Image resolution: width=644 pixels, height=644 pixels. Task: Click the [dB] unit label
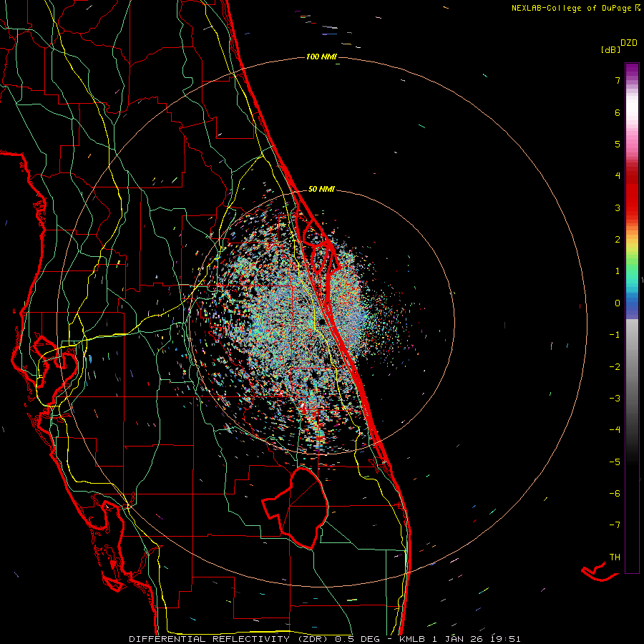point(610,50)
